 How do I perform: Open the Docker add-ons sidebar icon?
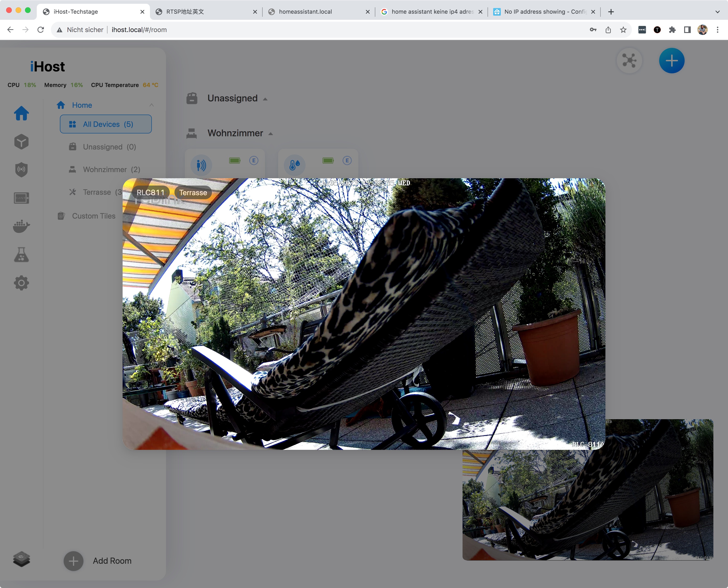point(21,226)
